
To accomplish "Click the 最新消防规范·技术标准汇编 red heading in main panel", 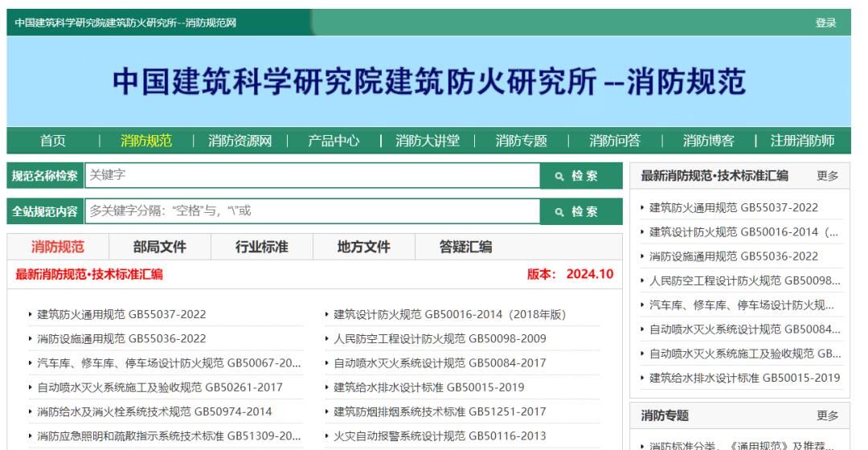I will tap(89, 275).
